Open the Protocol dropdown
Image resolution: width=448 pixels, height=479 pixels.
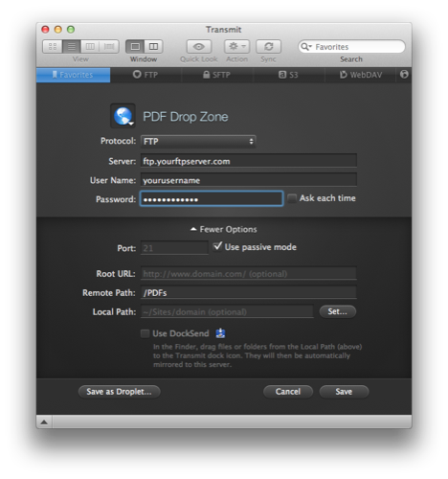point(198,141)
